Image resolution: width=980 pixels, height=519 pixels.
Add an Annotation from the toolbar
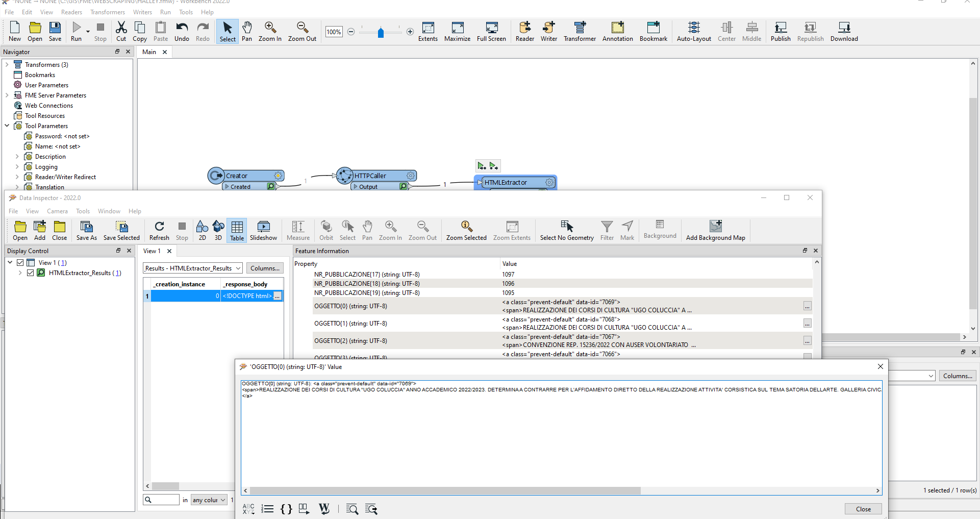tap(618, 32)
